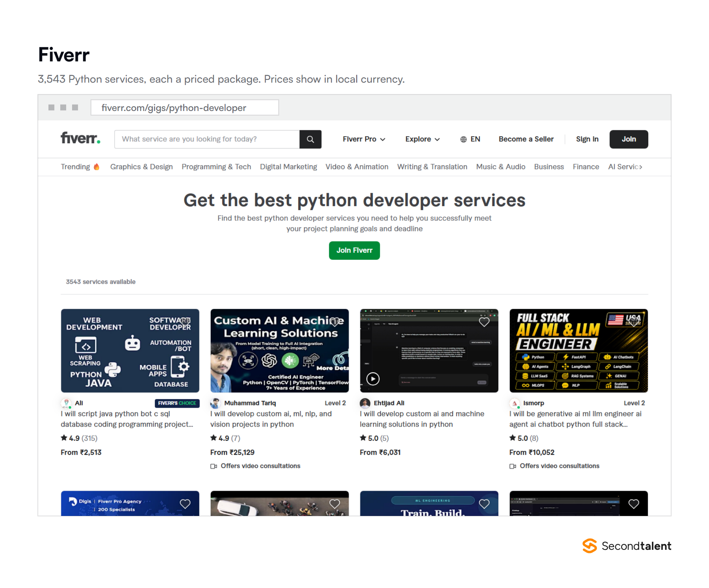Click the green Join Fiverr button

click(354, 250)
